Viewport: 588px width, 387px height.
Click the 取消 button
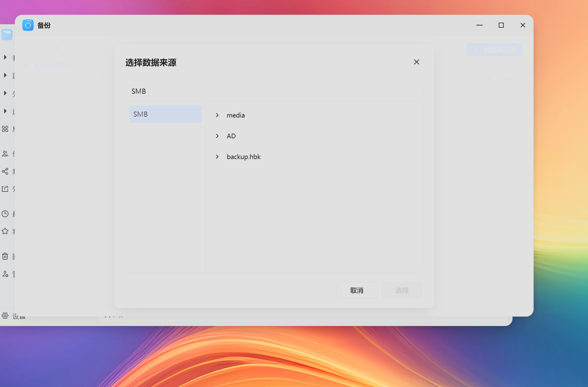(357, 290)
